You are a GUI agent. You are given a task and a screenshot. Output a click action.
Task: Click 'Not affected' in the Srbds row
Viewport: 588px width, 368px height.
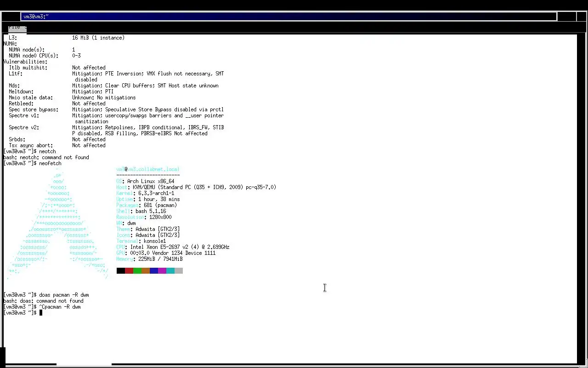(x=89, y=139)
